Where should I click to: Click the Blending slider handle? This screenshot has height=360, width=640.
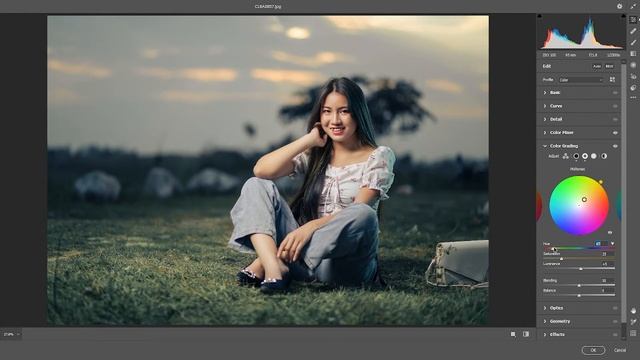[579, 285]
